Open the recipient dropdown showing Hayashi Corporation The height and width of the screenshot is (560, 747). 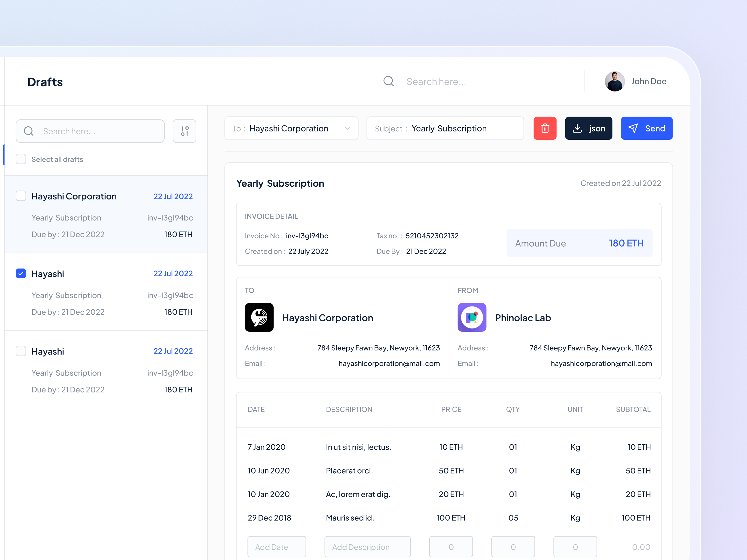click(x=347, y=128)
